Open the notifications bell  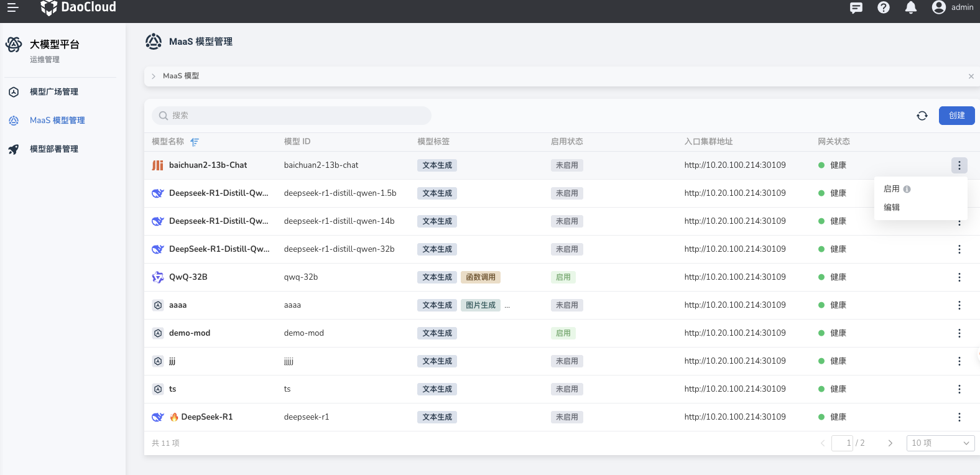(x=911, y=7)
